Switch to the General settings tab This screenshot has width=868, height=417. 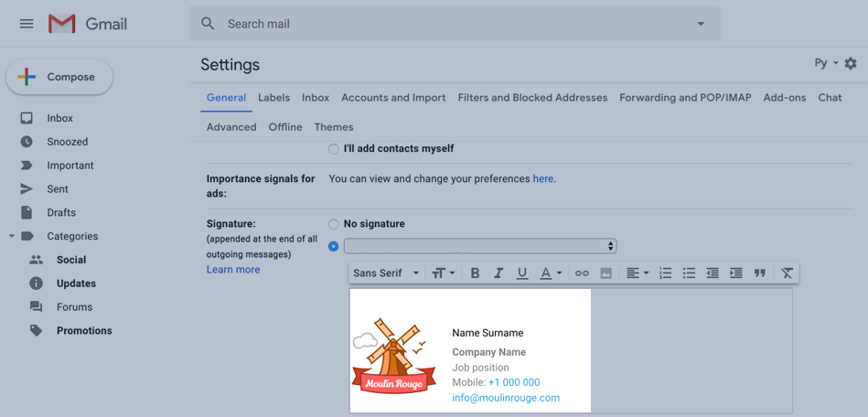(226, 98)
